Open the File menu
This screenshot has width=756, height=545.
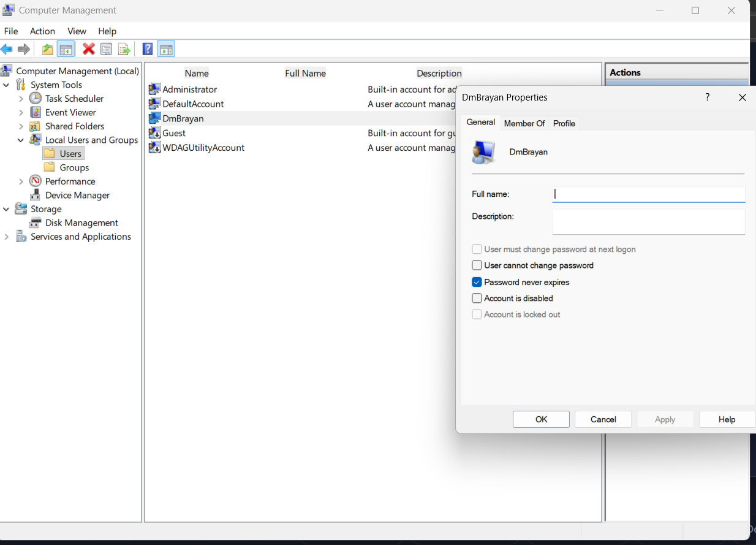11,31
